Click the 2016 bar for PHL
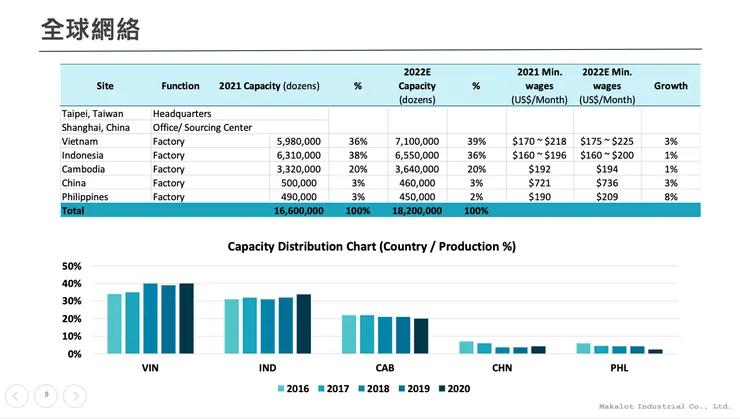The height and width of the screenshot is (419, 740). (583, 349)
